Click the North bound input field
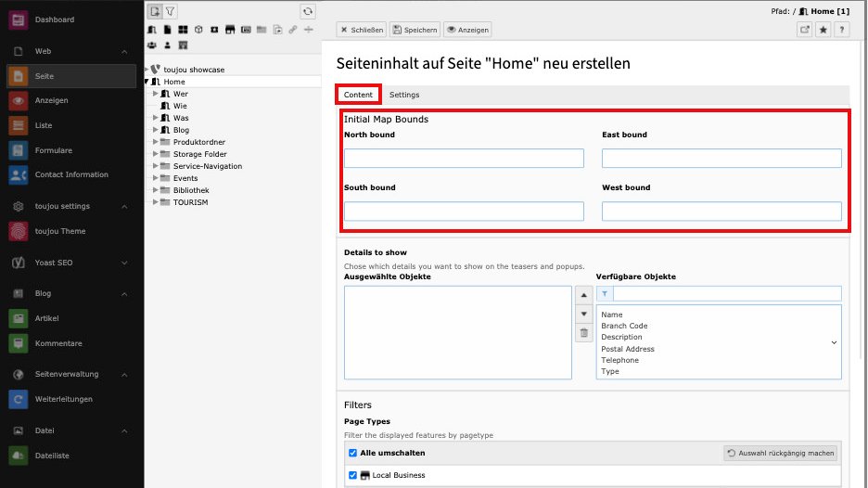868x488 pixels. (464, 159)
